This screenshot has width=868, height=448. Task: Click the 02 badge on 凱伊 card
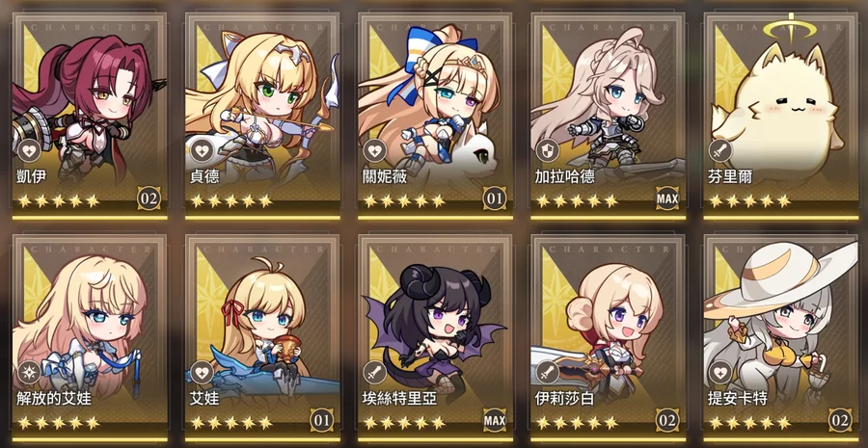pyautogui.click(x=149, y=198)
